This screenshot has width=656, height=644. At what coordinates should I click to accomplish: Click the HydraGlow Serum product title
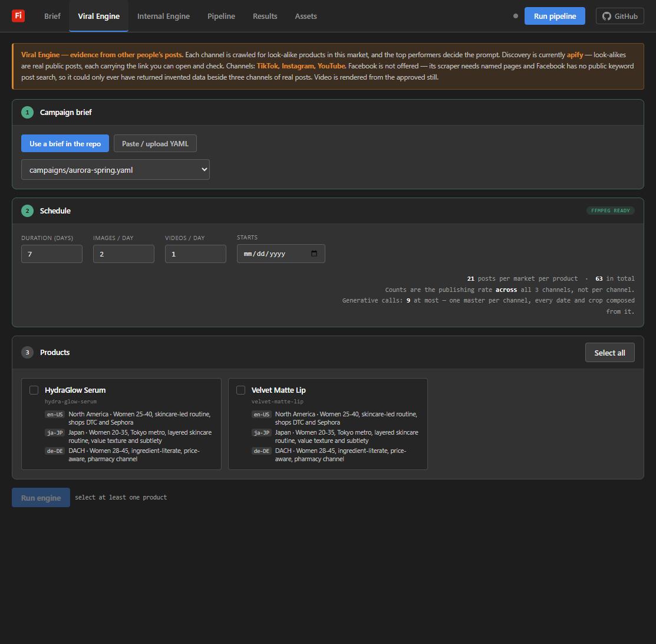75,390
